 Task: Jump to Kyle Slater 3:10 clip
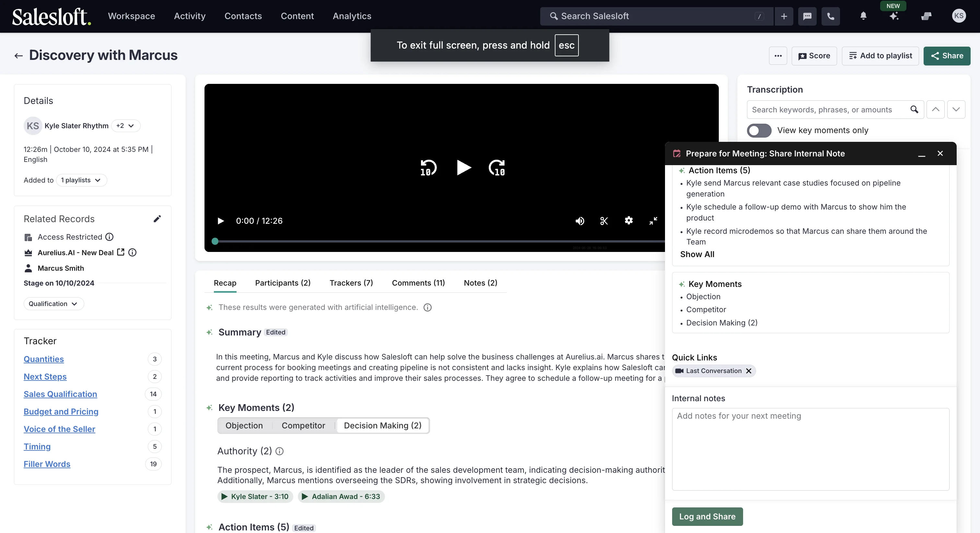pyautogui.click(x=255, y=496)
